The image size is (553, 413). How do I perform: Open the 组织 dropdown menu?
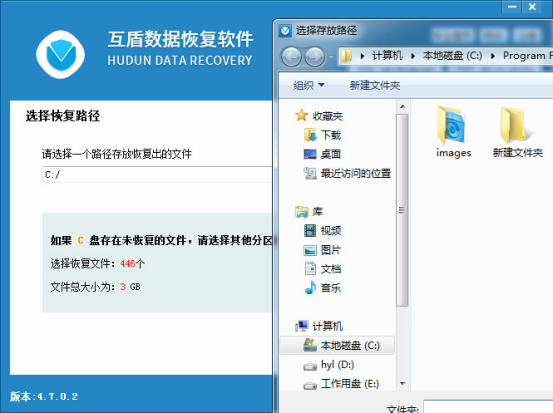click(309, 85)
